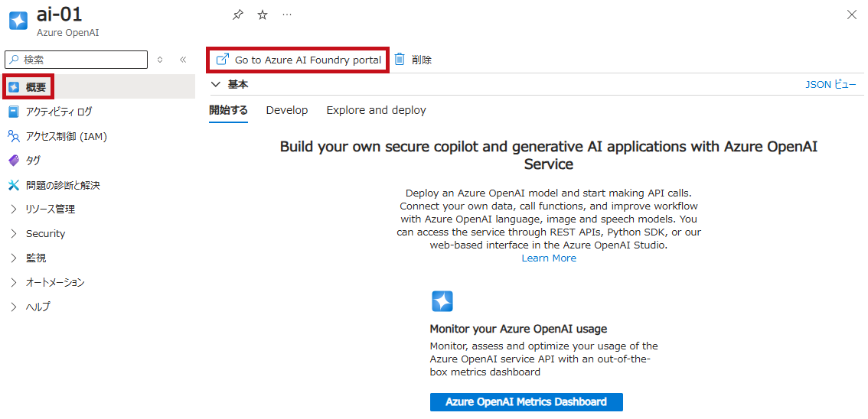Click the purple タグ tag icon
The width and height of the screenshot is (868, 419).
[14, 161]
